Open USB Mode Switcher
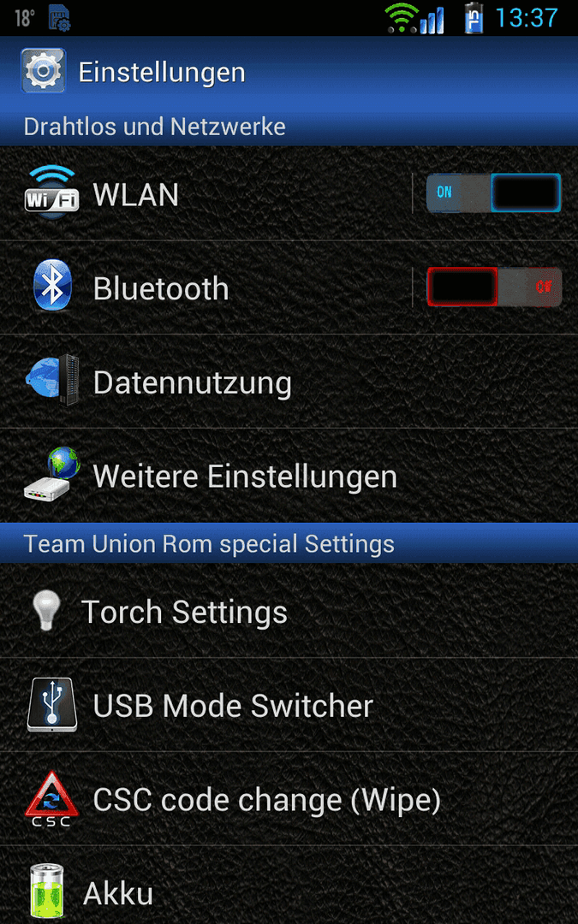 (x=289, y=705)
